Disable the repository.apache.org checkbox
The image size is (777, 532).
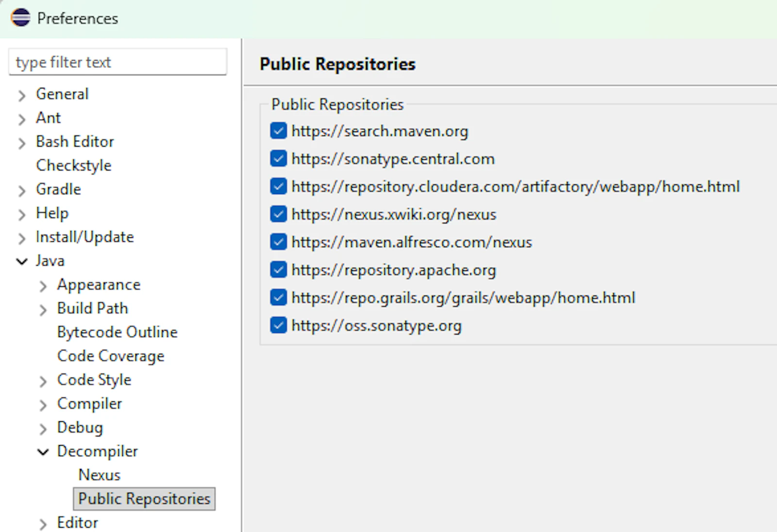(x=278, y=270)
